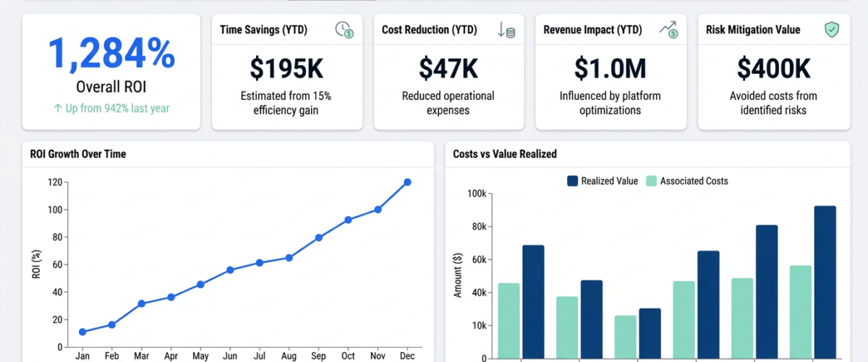The height and width of the screenshot is (362, 868).
Task: Click the Jan data point on ROI chart
Action: [x=82, y=332]
